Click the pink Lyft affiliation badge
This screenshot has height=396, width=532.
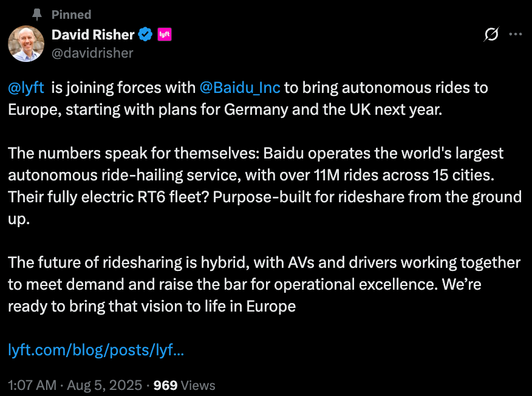(164, 35)
